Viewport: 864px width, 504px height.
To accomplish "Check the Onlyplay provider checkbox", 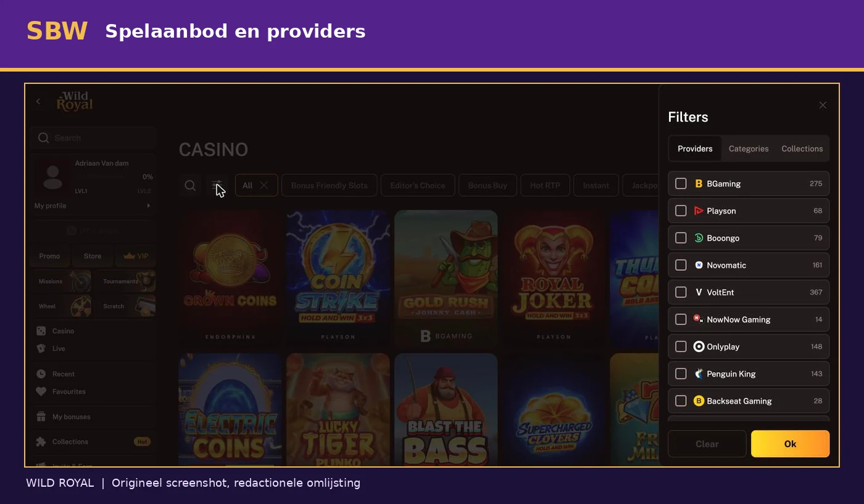I will click(681, 347).
